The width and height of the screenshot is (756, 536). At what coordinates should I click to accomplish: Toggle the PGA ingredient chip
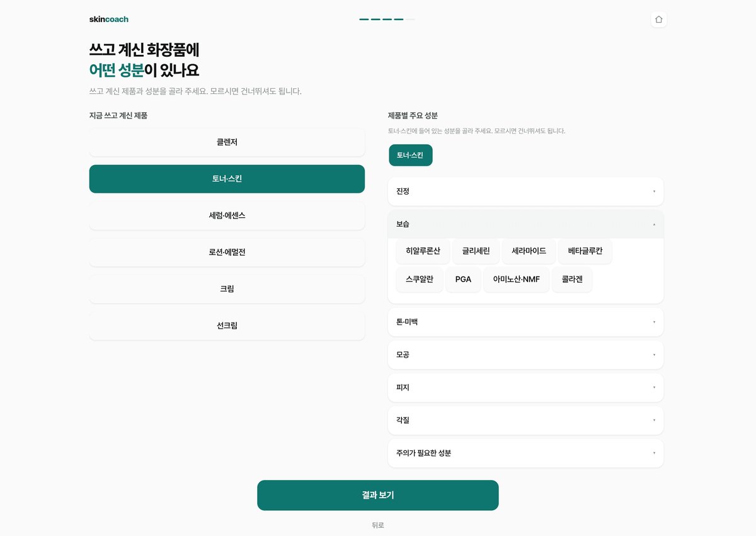tap(463, 279)
